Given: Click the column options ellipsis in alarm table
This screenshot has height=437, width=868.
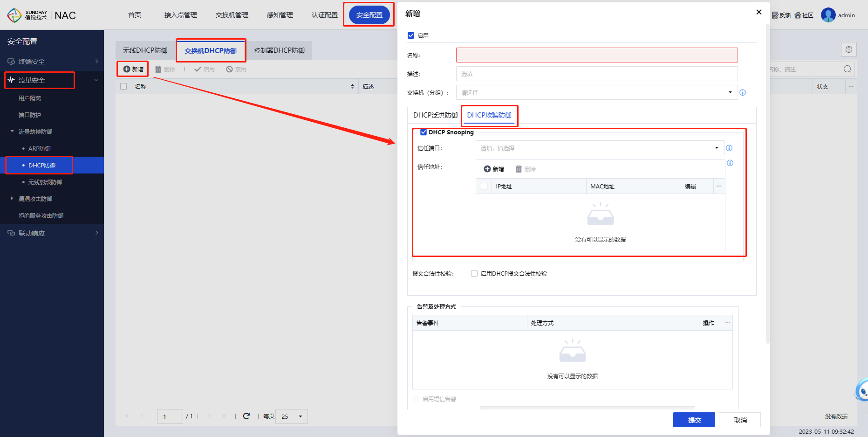Looking at the screenshot, I should [727, 323].
